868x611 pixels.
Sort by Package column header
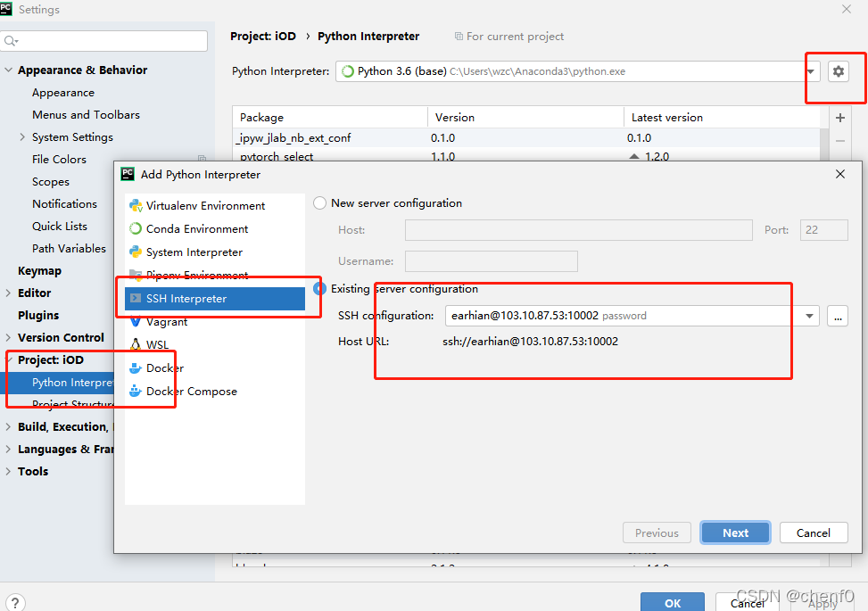coord(330,118)
